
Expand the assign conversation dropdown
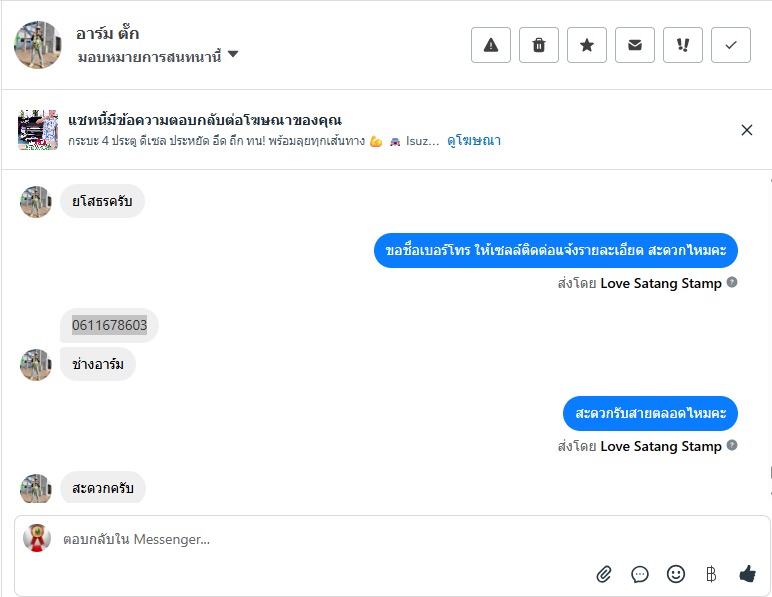[233, 55]
